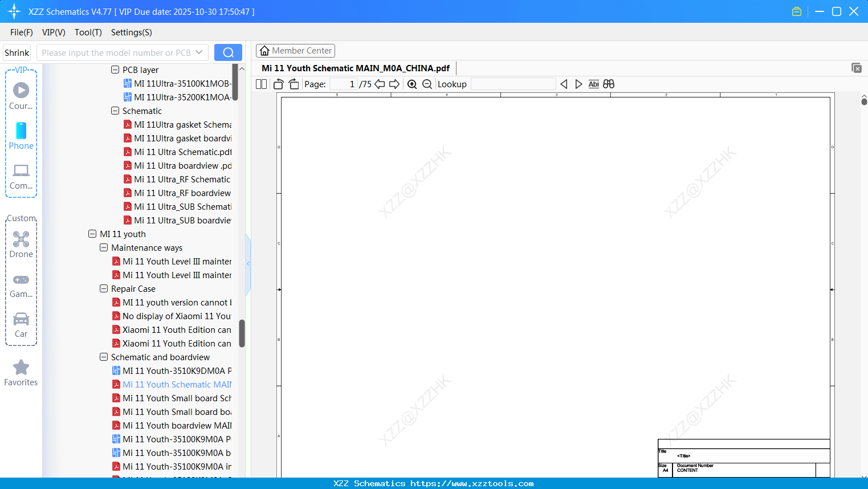Toggle whole-word search with binoculars icon
Screen dimensions: 868x489
click(x=608, y=84)
